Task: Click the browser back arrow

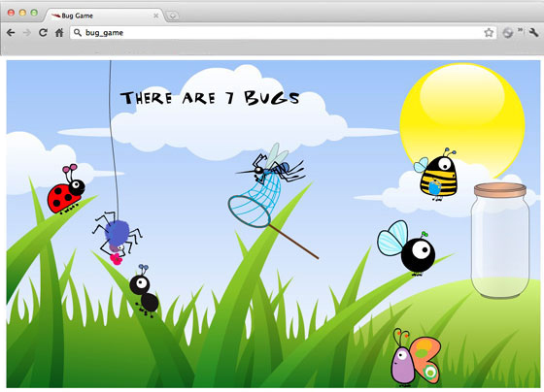Action: pyautogui.click(x=11, y=33)
